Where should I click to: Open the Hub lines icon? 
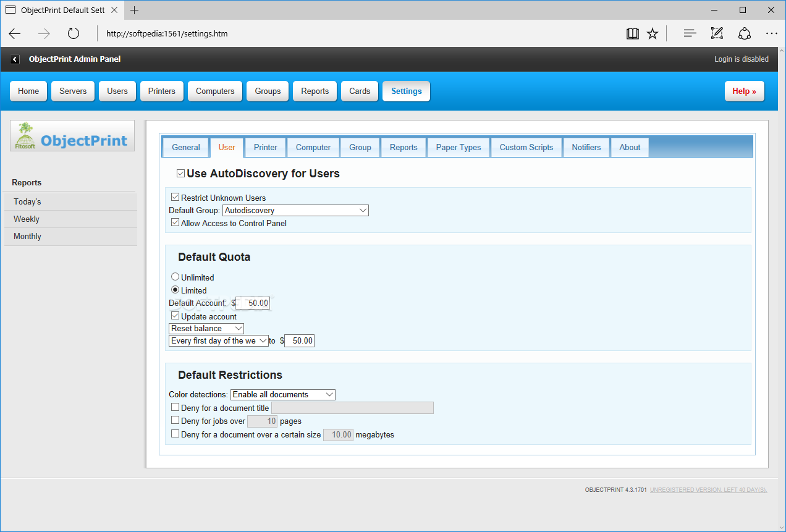coord(690,33)
